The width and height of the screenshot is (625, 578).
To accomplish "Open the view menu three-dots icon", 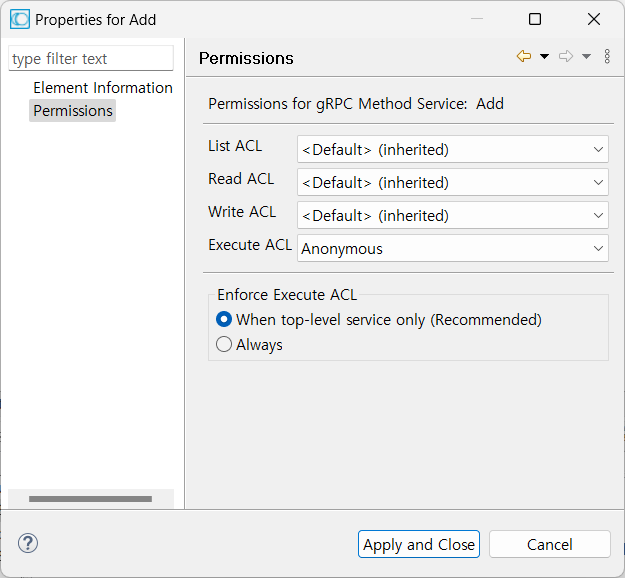I will pos(607,57).
